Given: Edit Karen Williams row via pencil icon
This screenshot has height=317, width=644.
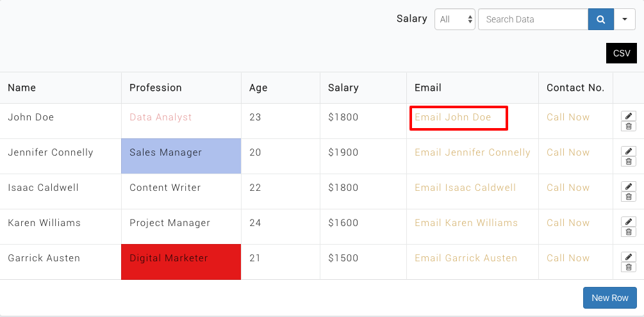Looking at the screenshot, I should click(x=628, y=222).
